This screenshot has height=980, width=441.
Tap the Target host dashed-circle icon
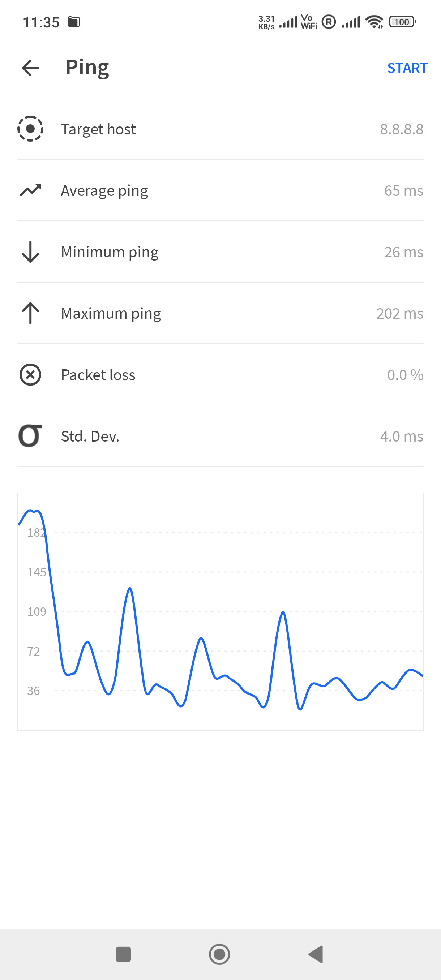[x=30, y=129]
